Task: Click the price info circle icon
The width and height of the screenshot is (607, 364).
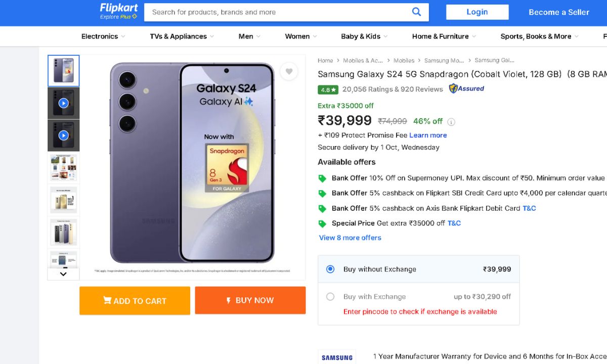Action: pyautogui.click(x=451, y=122)
